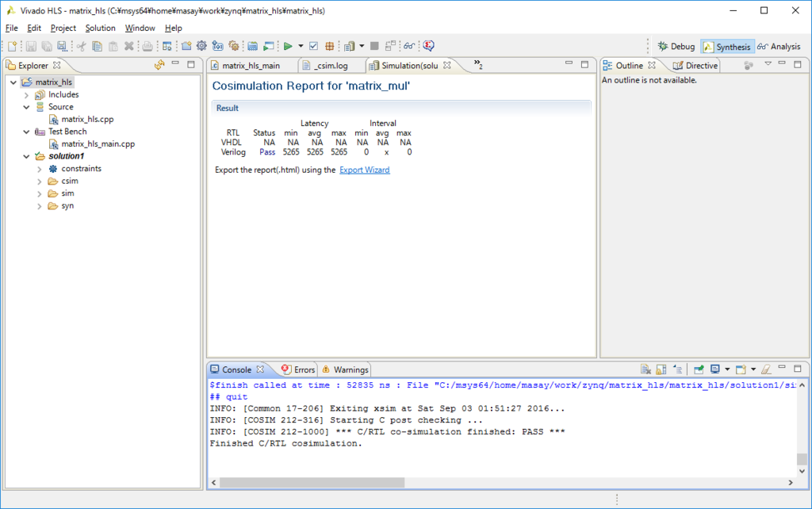Minimize the Console panel
Image resolution: width=812 pixels, height=509 pixels.
pos(782,368)
